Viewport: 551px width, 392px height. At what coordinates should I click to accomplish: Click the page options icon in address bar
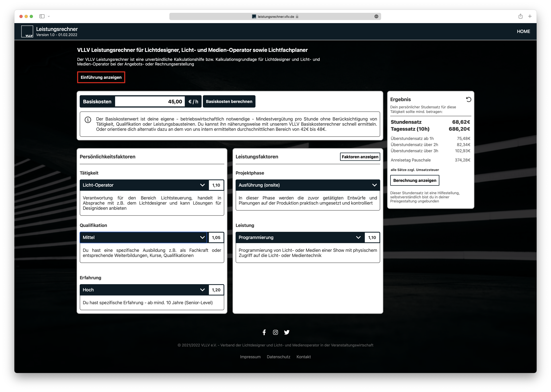(376, 16)
